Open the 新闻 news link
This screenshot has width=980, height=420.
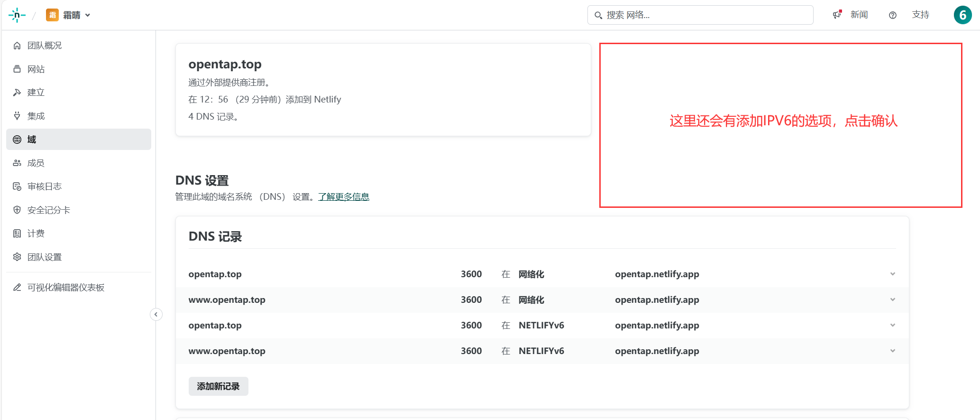(859, 15)
